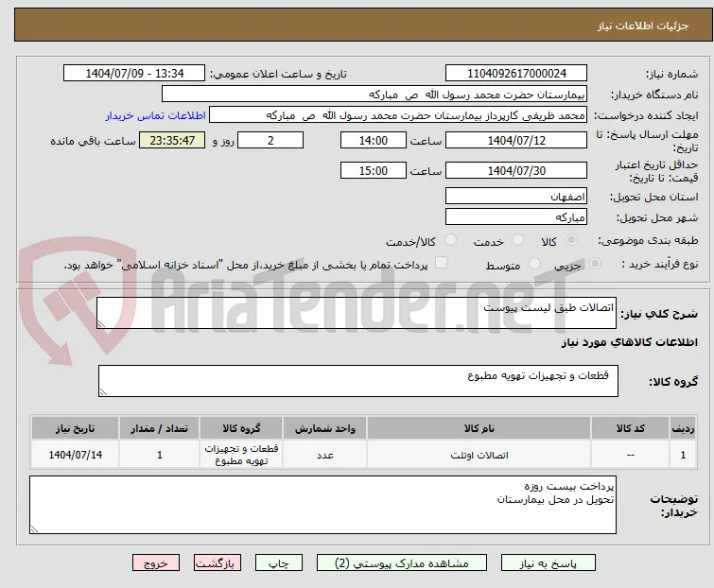Screen dimensions: 714x588
Task: Click the countdown timer 23:35:47
Action: (x=172, y=140)
